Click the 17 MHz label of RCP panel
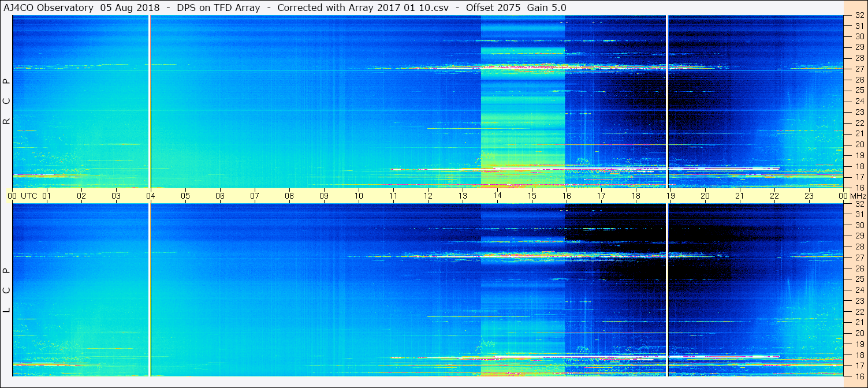Image resolution: width=868 pixels, height=388 pixels. (859, 177)
